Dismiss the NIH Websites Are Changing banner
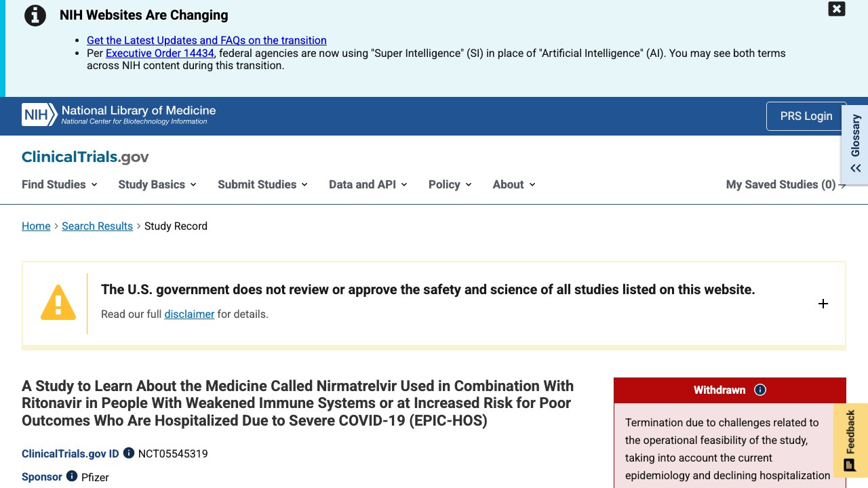 [837, 9]
